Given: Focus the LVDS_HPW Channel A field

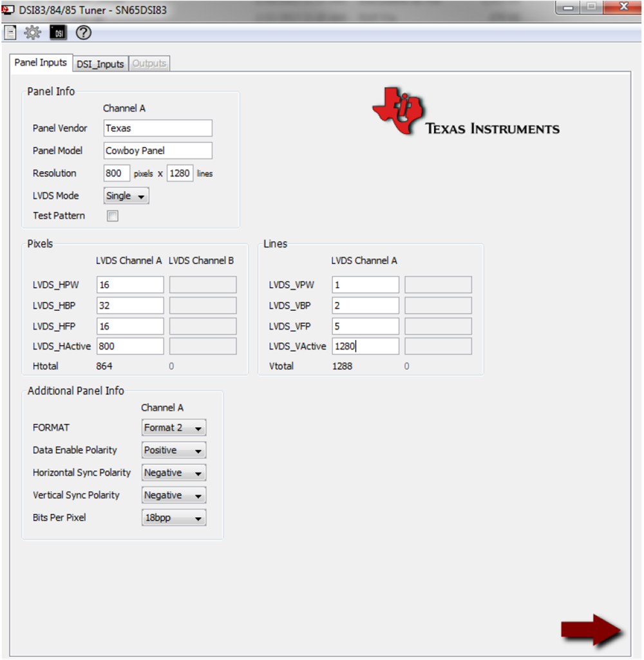Looking at the screenshot, I should [x=130, y=285].
